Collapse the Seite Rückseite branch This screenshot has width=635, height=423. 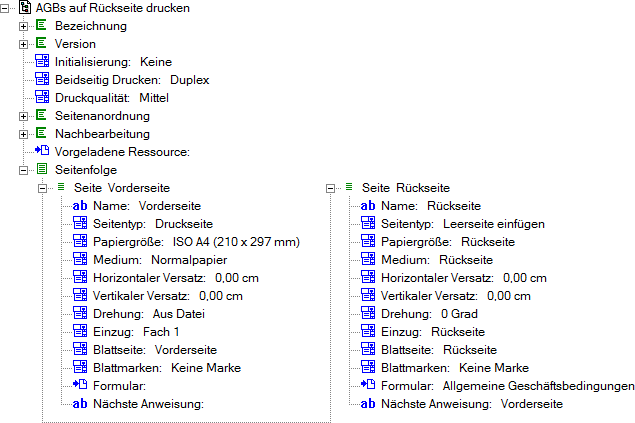point(330,188)
